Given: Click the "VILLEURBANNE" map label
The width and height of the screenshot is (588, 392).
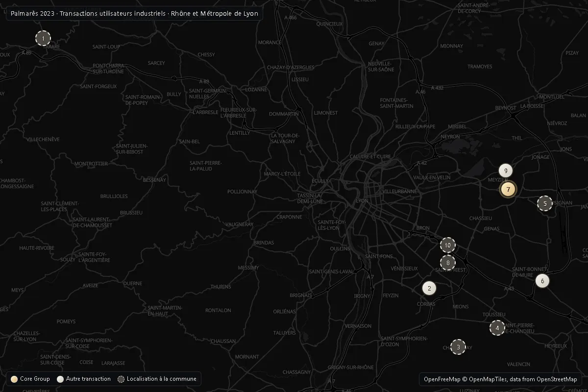Looking at the screenshot, I should click(400, 191).
